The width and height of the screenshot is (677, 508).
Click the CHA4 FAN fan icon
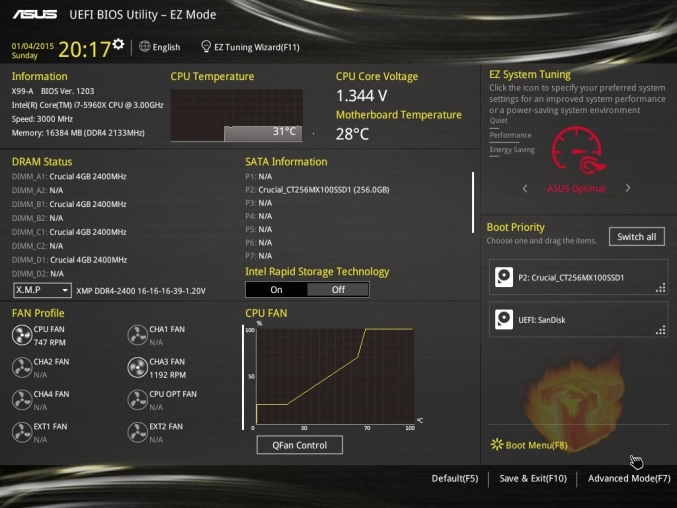[x=22, y=400]
